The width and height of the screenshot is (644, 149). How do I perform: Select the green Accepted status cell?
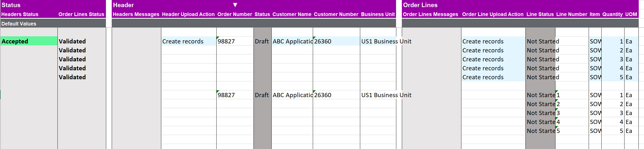tap(29, 41)
